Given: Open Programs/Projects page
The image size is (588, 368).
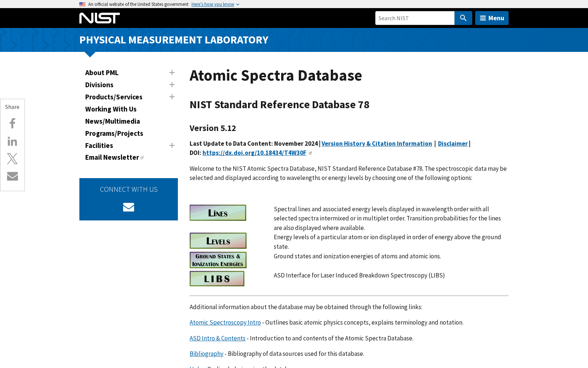Looking at the screenshot, I should tap(114, 134).
